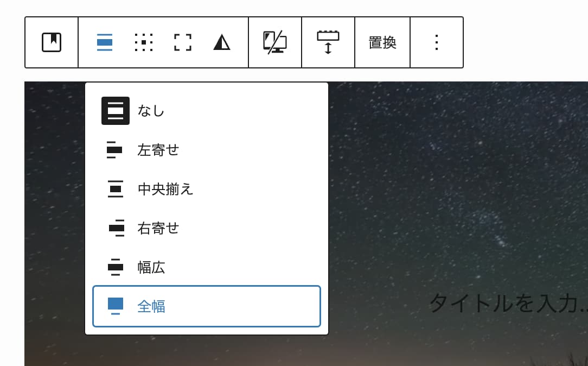Screen dimensions: 588x366
Task: Click the Cover block type icon
Action: click(52, 42)
